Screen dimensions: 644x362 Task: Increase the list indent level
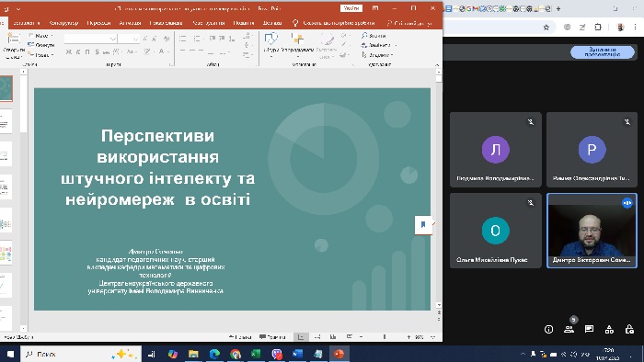[223, 39]
